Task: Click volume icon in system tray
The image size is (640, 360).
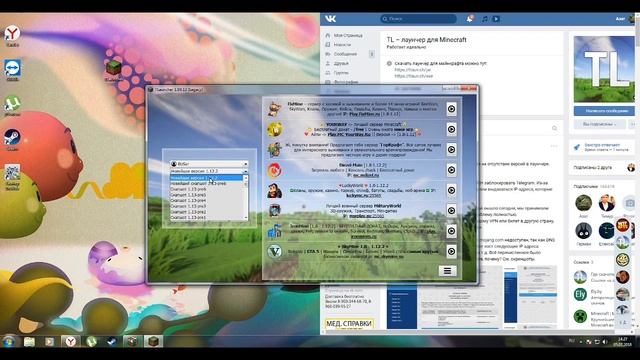Action: (605, 342)
